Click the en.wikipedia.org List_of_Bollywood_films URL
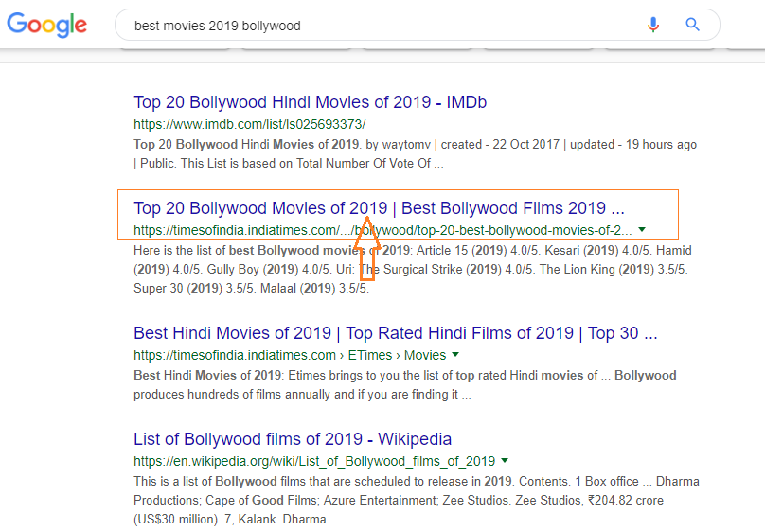This screenshot has height=532, width=765. pyautogui.click(x=314, y=461)
